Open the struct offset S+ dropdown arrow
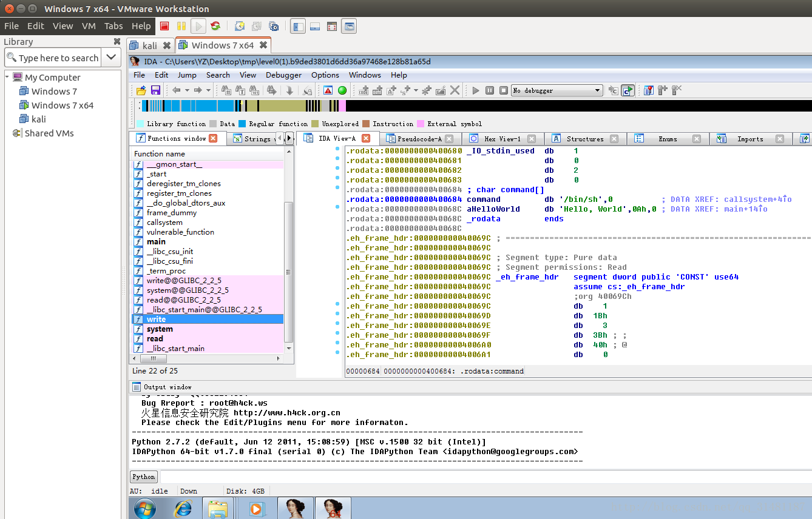Image resolution: width=812 pixels, height=519 pixels. [x=416, y=90]
